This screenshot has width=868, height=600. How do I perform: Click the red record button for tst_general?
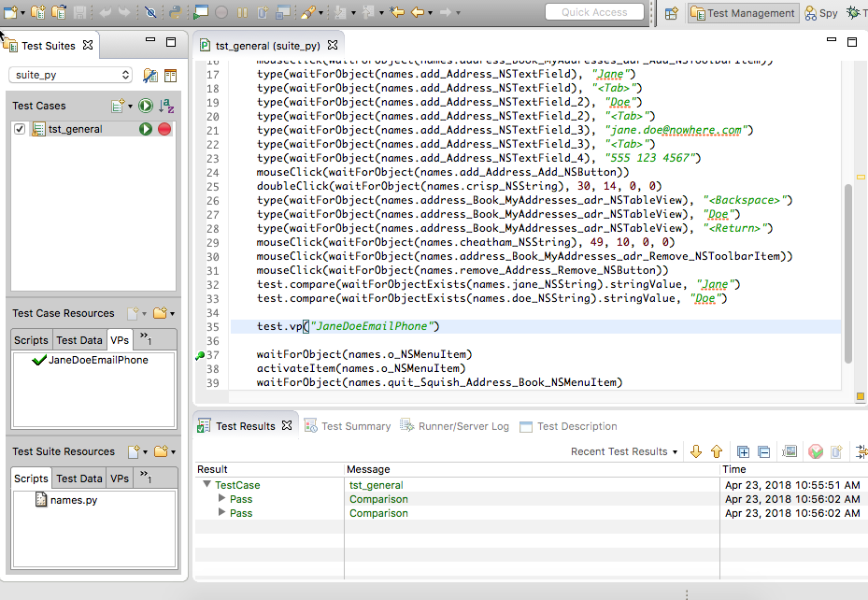(x=164, y=129)
